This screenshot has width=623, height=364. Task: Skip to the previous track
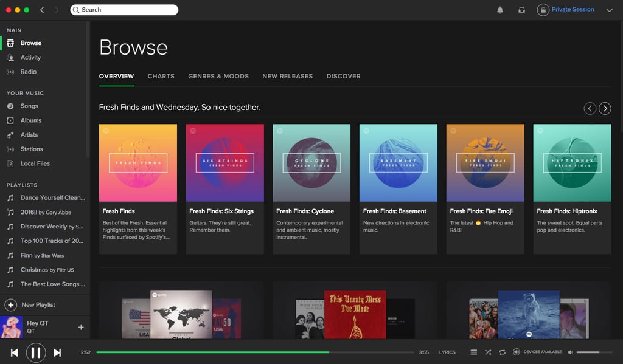[x=15, y=352]
